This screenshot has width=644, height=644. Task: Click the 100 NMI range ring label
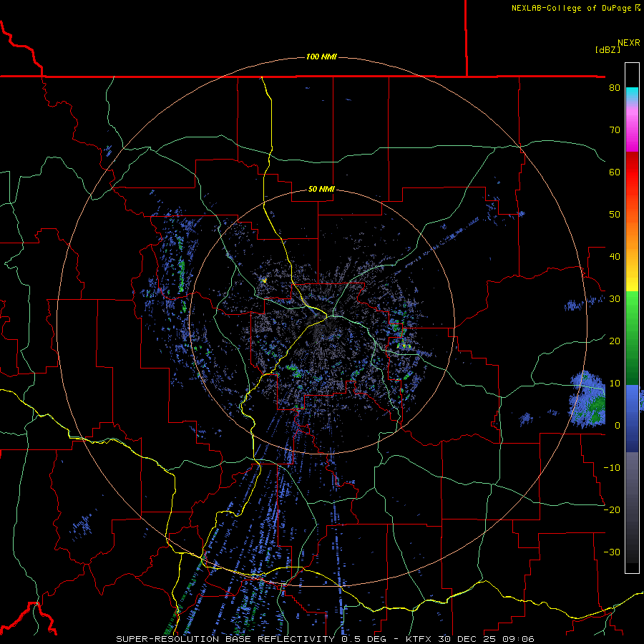pyautogui.click(x=321, y=57)
